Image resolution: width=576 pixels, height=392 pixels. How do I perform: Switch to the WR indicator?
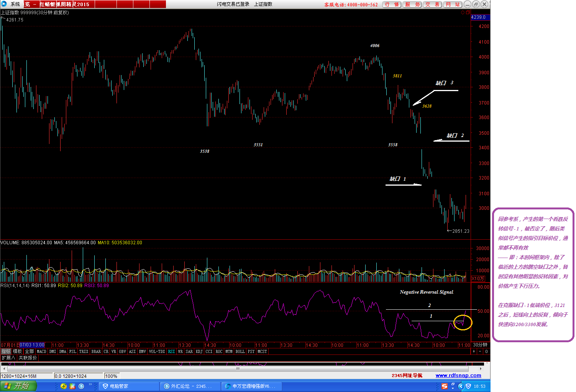pos(180,351)
